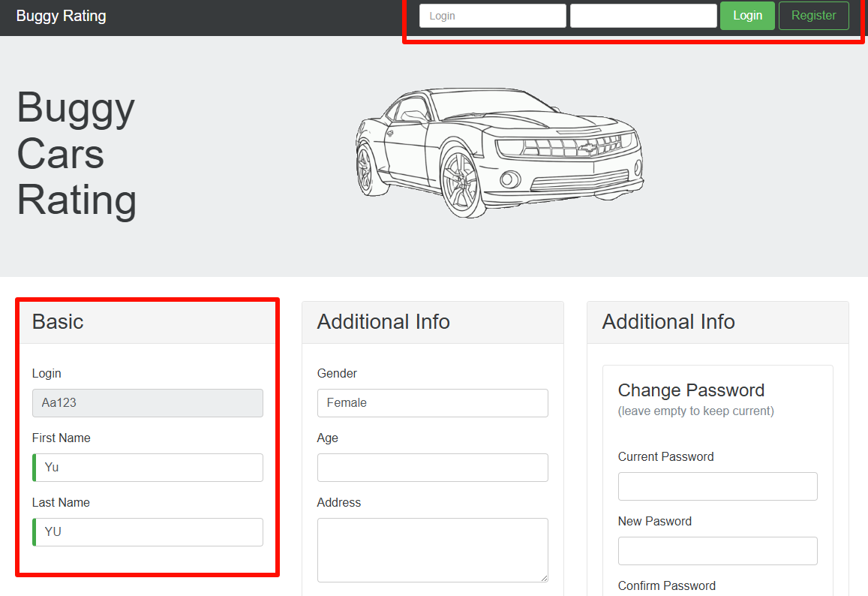This screenshot has width=868, height=596.
Task: Click the Gender label
Action: tap(337, 373)
